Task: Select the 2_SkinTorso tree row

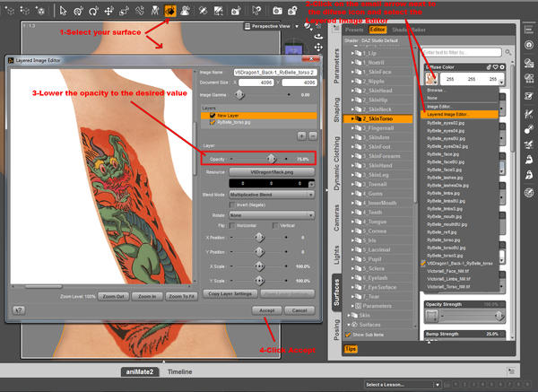Action: (x=377, y=118)
